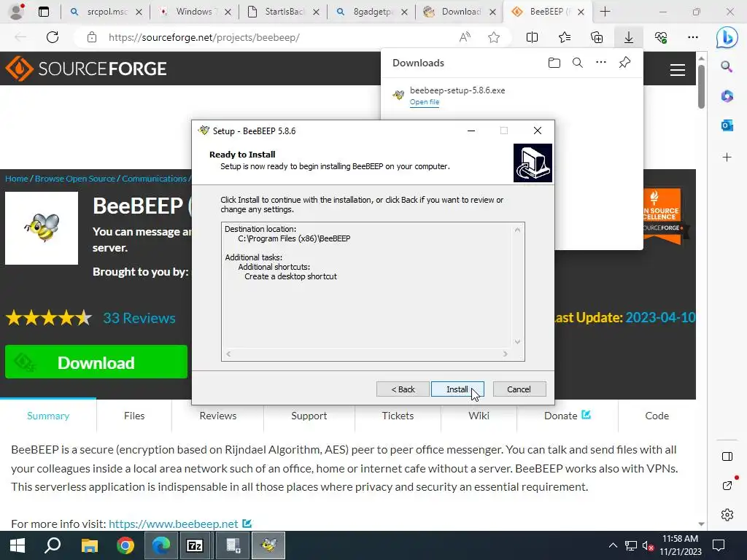Screen dimensions: 747x560
Task: Follow Browse Open Source breadcrumb
Action: click(x=75, y=179)
